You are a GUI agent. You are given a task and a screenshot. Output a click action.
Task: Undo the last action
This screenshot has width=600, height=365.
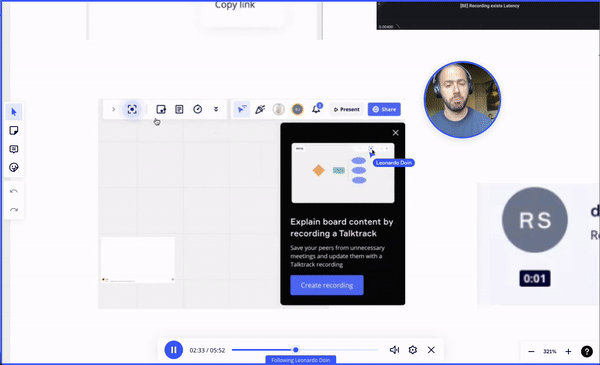[14, 191]
